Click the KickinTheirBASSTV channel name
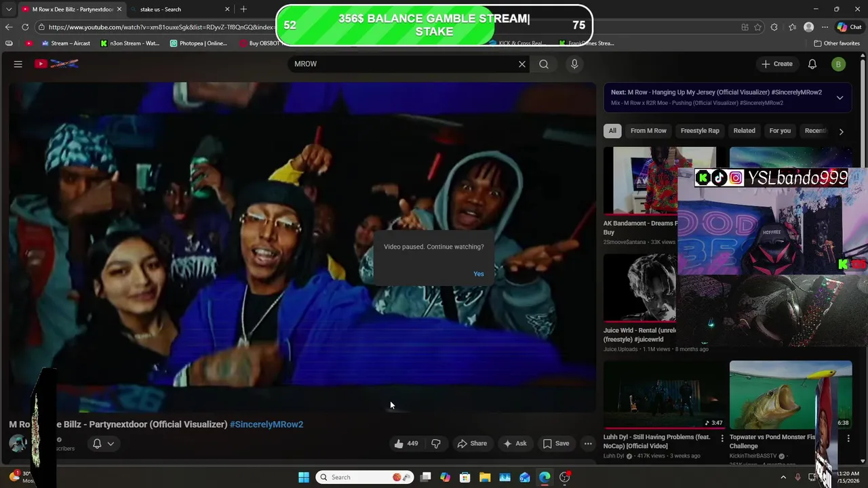Image resolution: width=868 pixels, height=488 pixels. pyautogui.click(x=753, y=456)
